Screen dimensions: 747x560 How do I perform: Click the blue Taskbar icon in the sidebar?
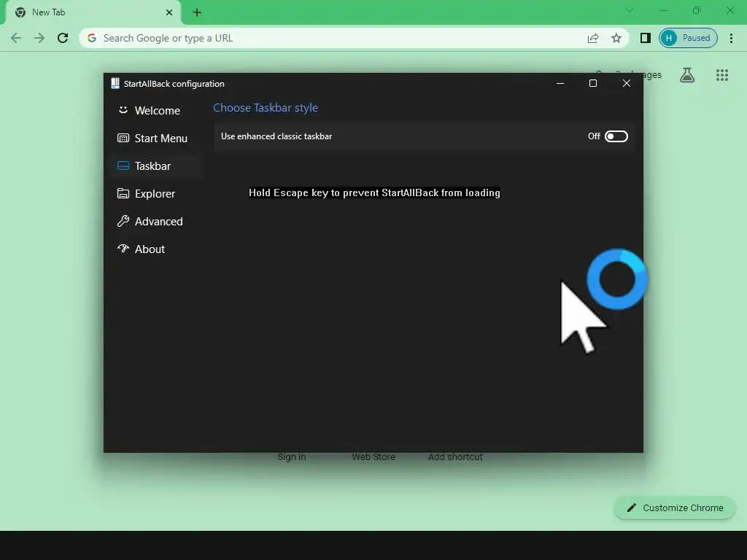point(123,166)
